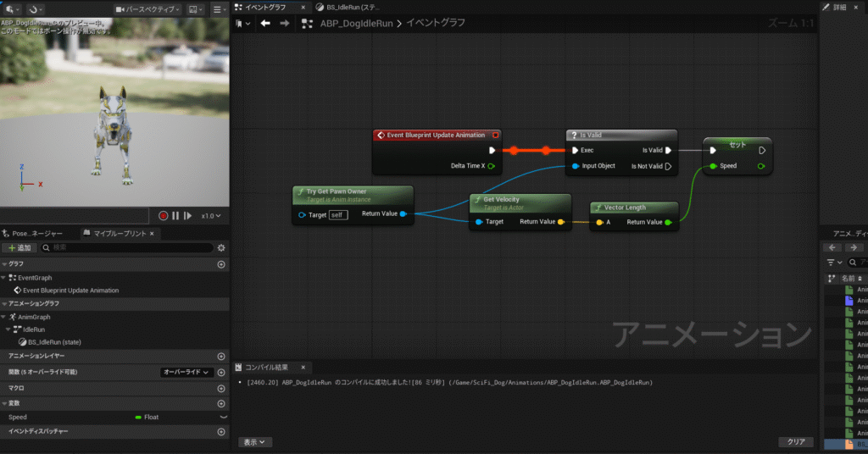Click the 追加 add button

[x=19, y=247]
